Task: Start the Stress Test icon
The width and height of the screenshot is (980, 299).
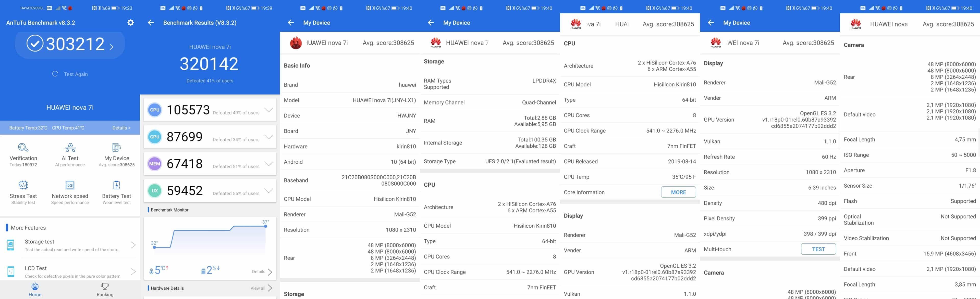Action: coord(23,185)
